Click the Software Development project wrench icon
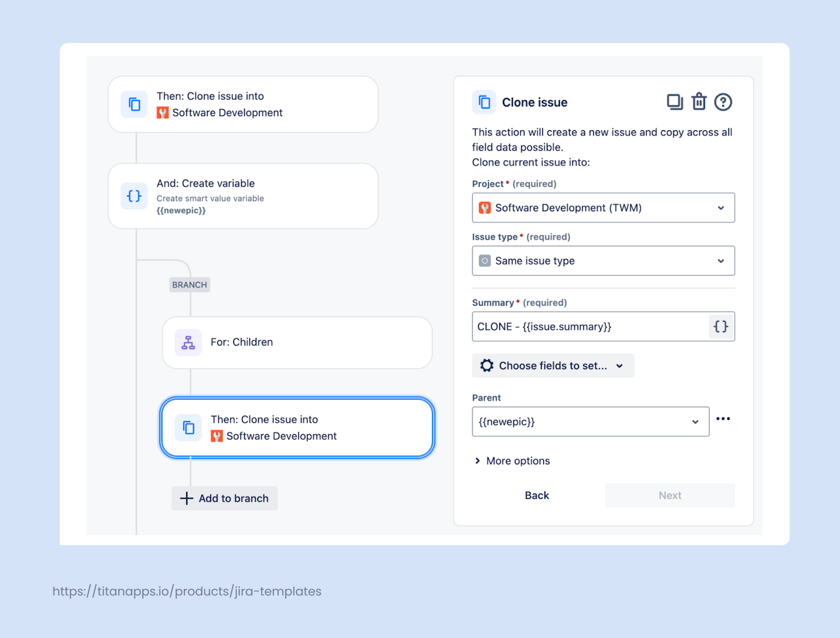This screenshot has width=840, height=638. 485,208
